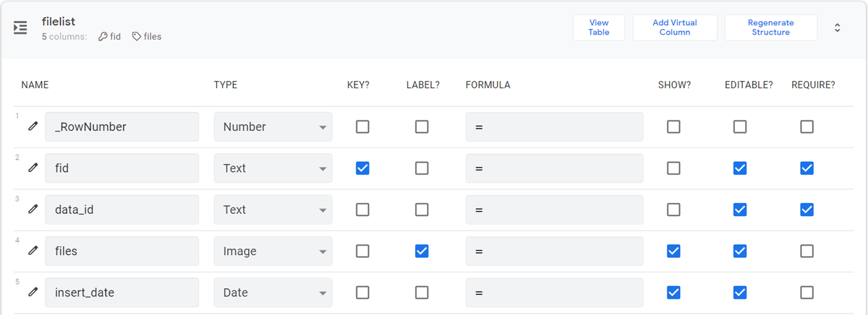Disable the LABEL checkbox for files

(x=422, y=251)
